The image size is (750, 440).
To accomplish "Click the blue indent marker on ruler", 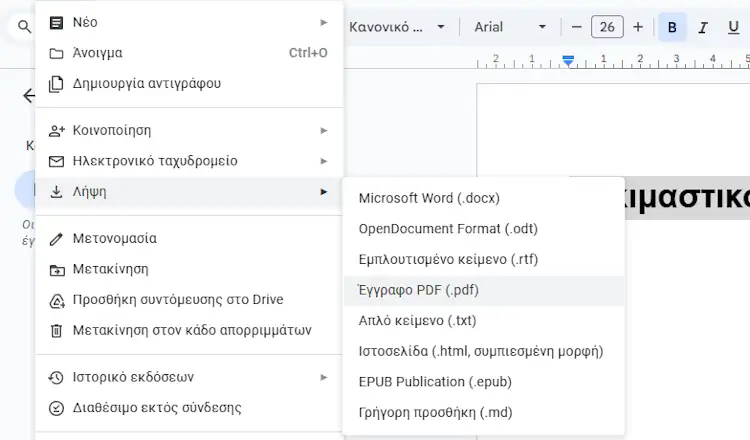I will point(568,60).
